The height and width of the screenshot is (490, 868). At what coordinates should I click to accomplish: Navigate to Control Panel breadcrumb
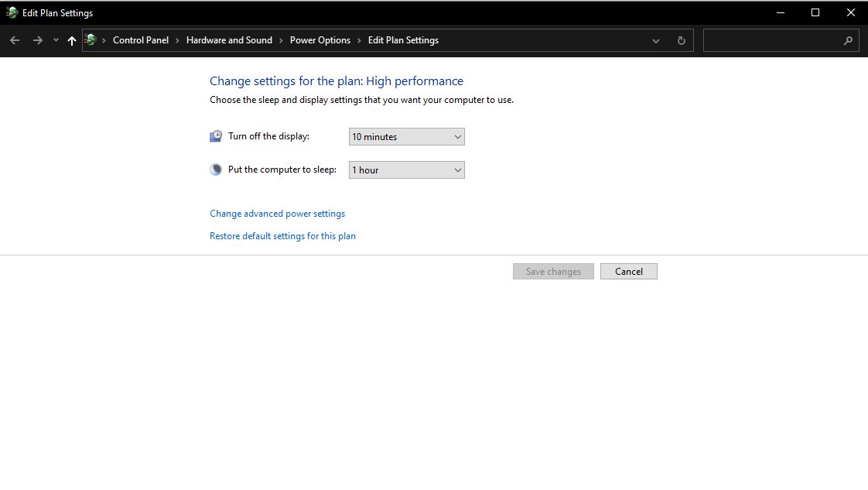coord(141,40)
